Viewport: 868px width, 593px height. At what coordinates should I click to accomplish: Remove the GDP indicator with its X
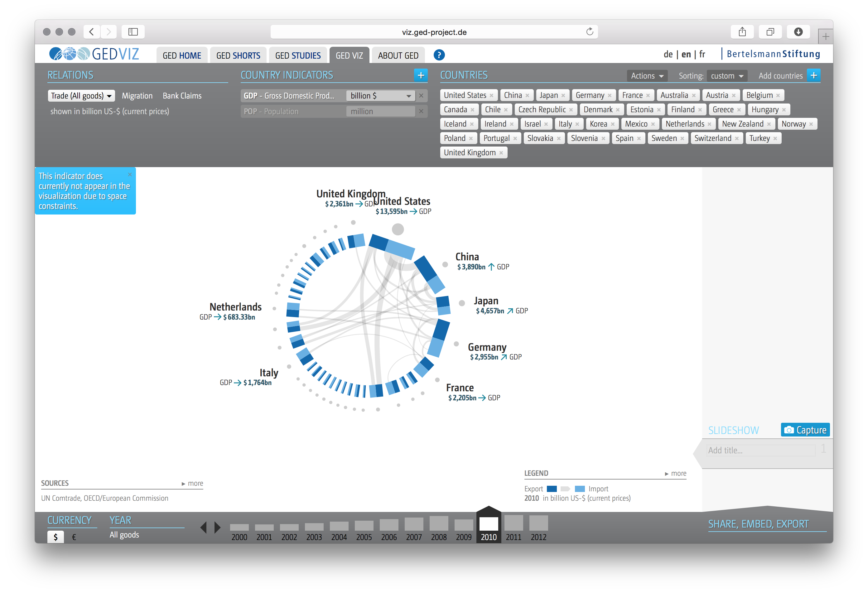tap(421, 96)
